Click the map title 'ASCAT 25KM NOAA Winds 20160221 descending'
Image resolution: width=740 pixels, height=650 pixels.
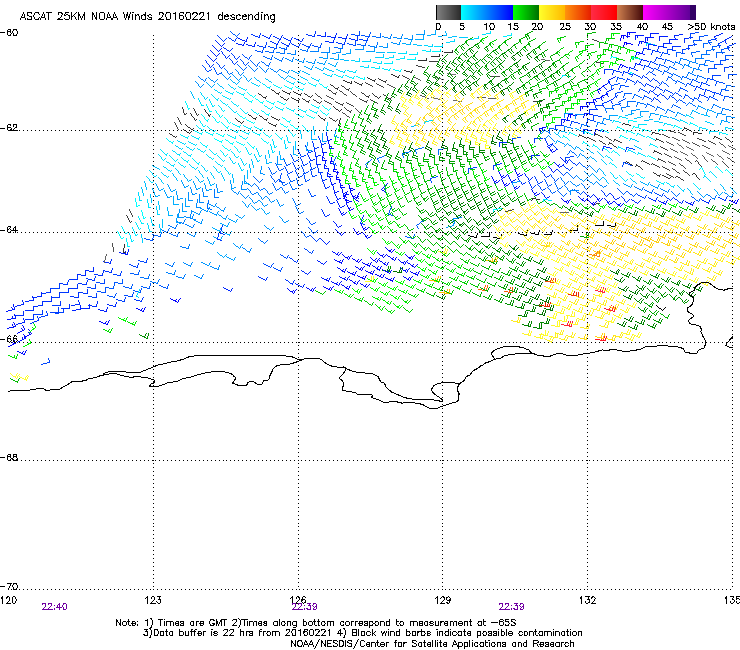click(x=147, y=16)
